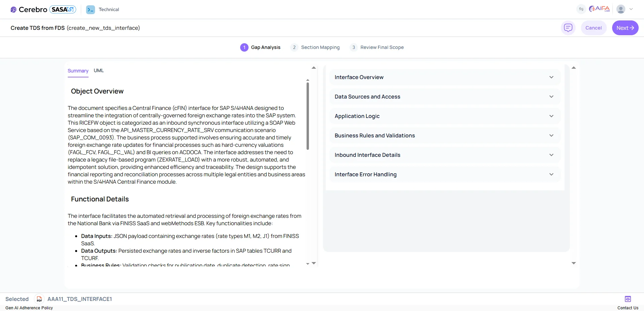Open the comment bubble icon near Cancel

[568, 28]
